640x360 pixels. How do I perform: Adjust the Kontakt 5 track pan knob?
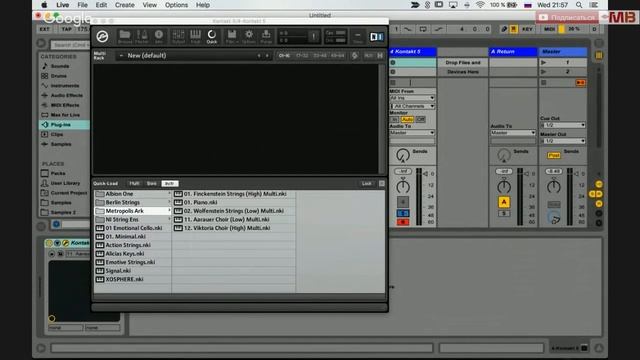(x=403, y=187)
